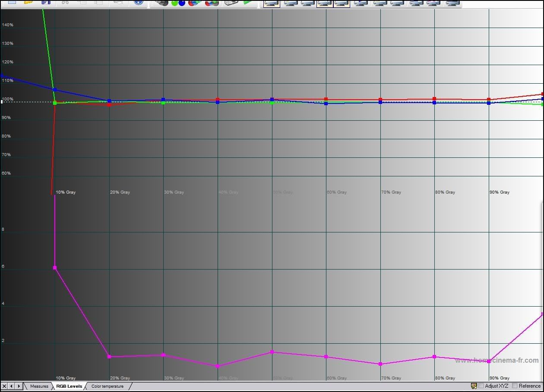Viewport: 544px width, 392px height.
Task: Select the RGB Levels tab
Action: [x=69, y=386]
